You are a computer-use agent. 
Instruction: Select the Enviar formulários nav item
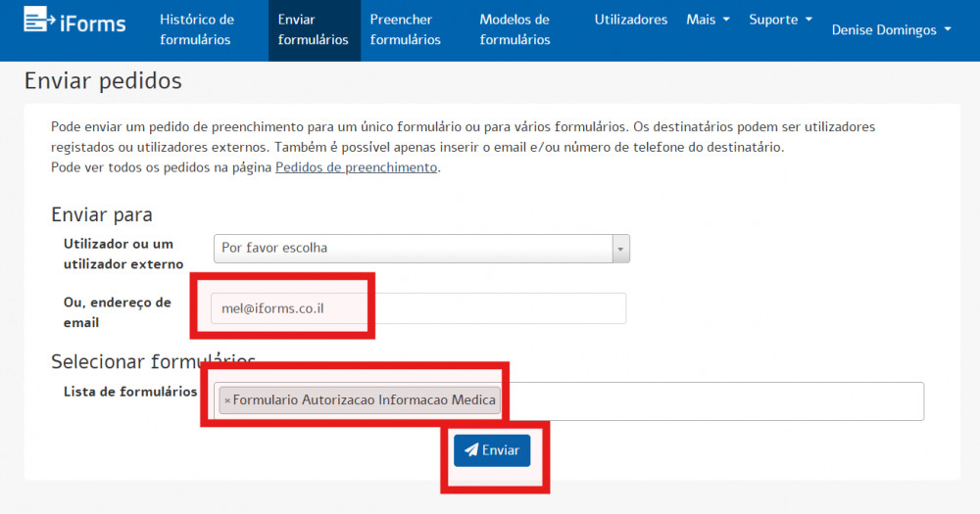pyautogui.click(x=313, y=30)
